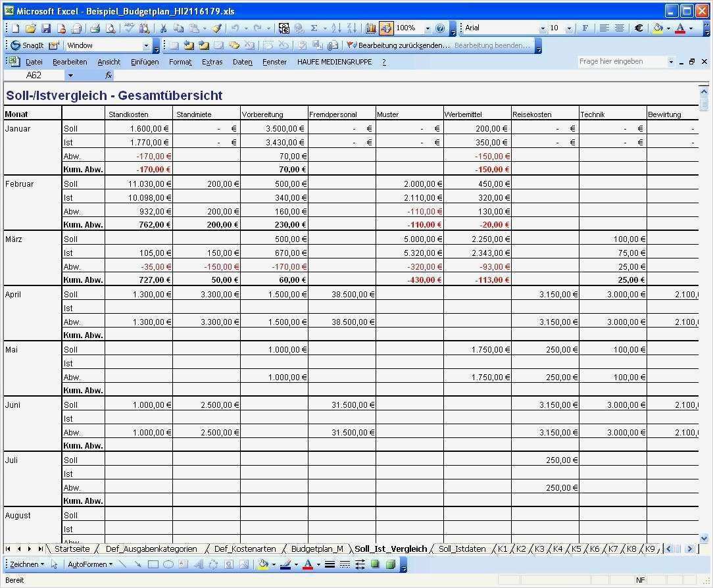Go to first sheet navigation arrow
The image size is (713, 588).
8,549
